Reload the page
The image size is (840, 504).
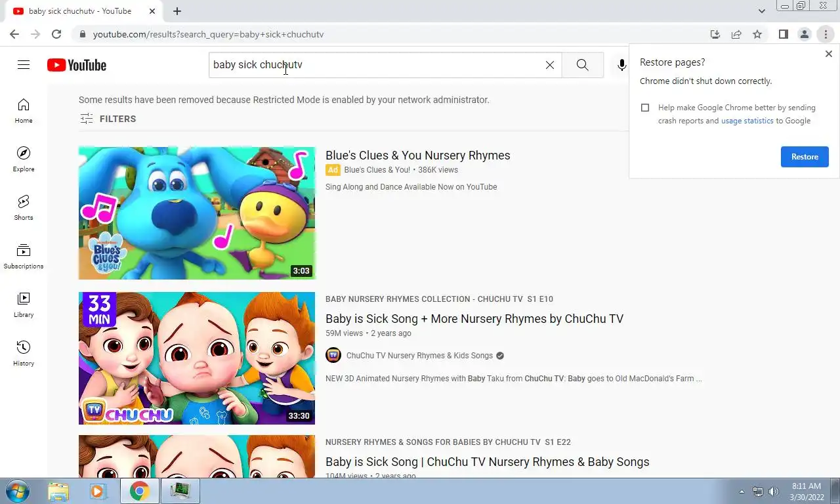point(56,34)
